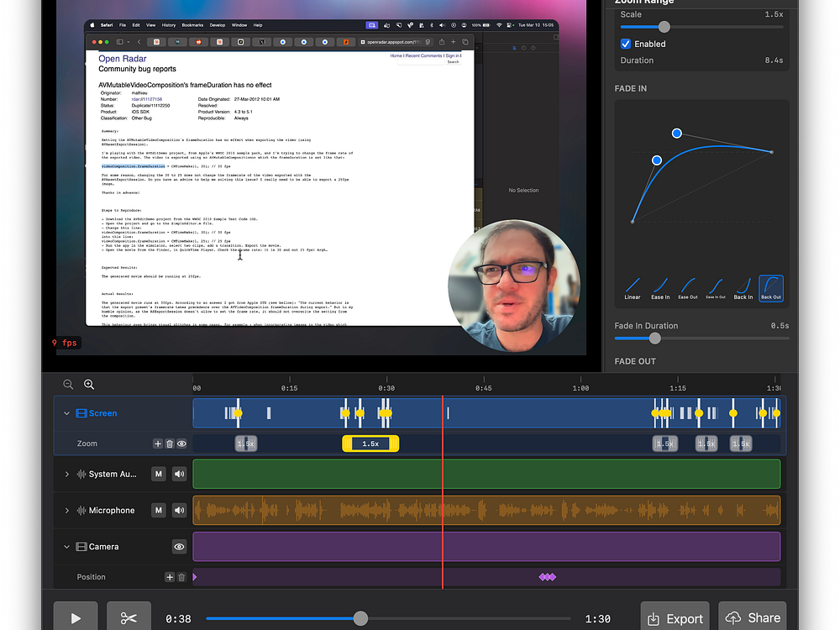Collapse the Screen track

[66, 413]
